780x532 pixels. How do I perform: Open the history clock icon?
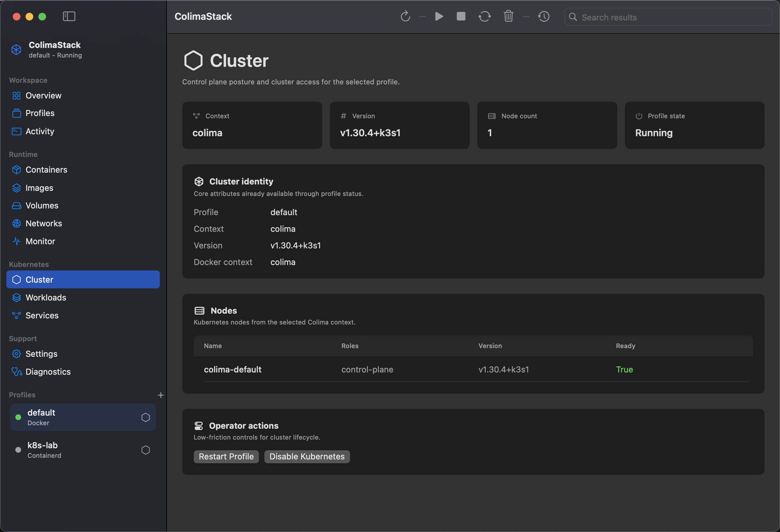point(544,16)
